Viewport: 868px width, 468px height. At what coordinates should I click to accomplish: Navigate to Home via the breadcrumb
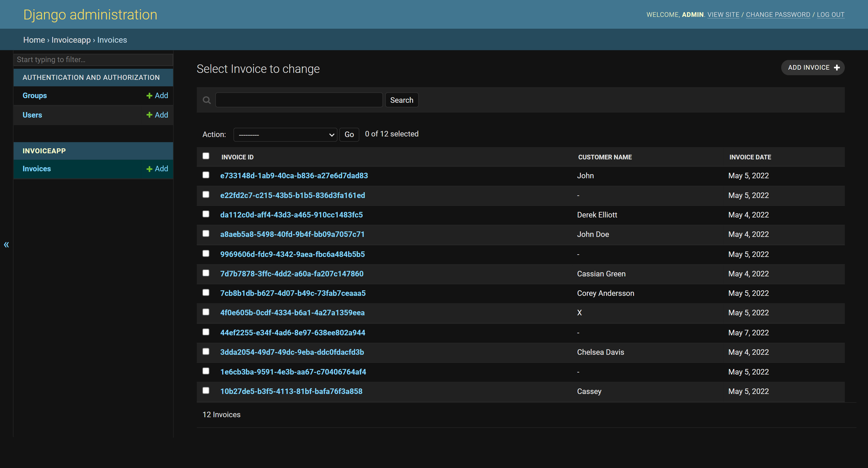pos(34,39)
